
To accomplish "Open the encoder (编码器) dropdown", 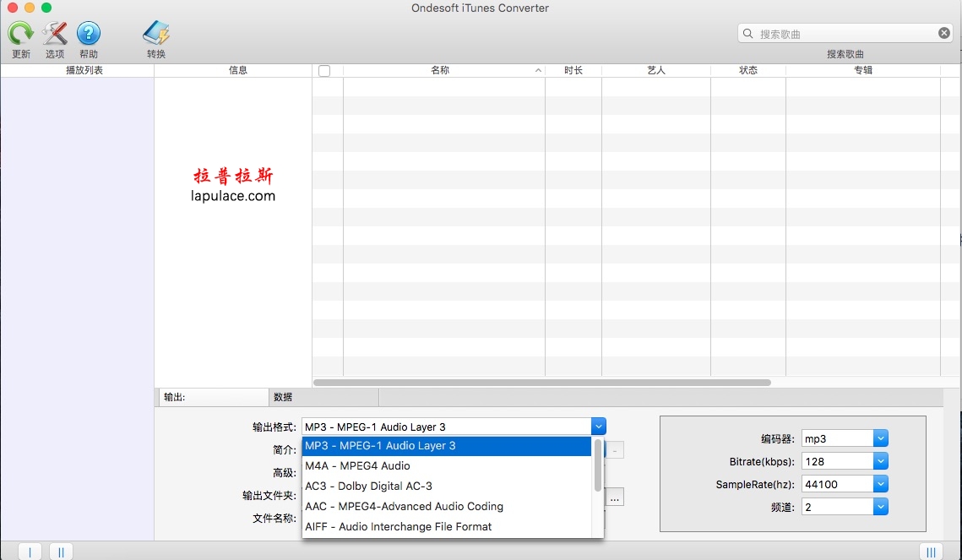I will [880, 438].
